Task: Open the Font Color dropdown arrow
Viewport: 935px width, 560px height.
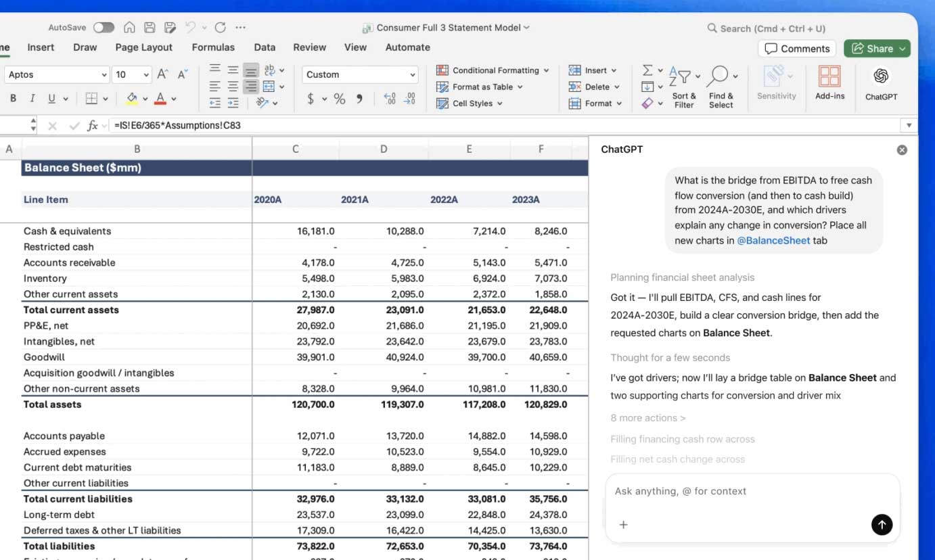Action: click(173, 99)
